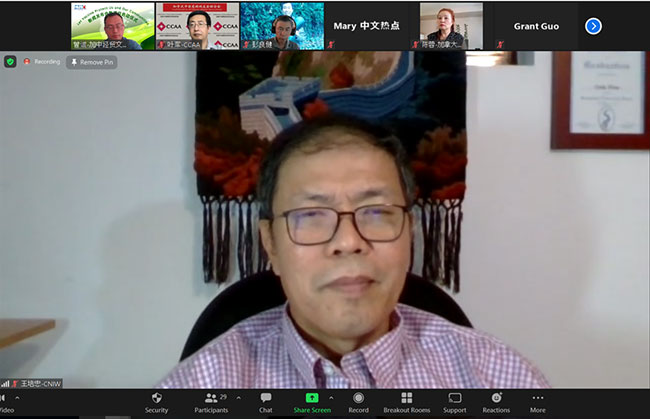Expand the Participants options arrow
Viewport: 650px width, 419px height.
coord(239,398)
